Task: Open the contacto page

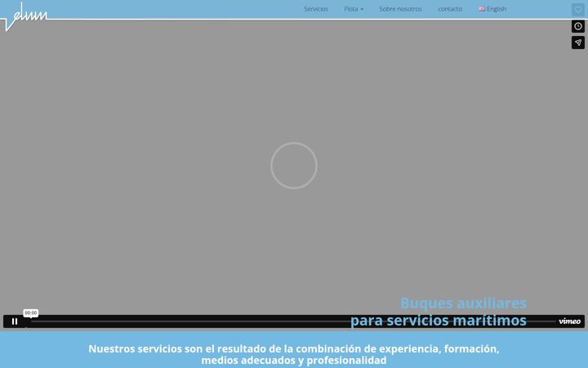Action: click(450, 9)
